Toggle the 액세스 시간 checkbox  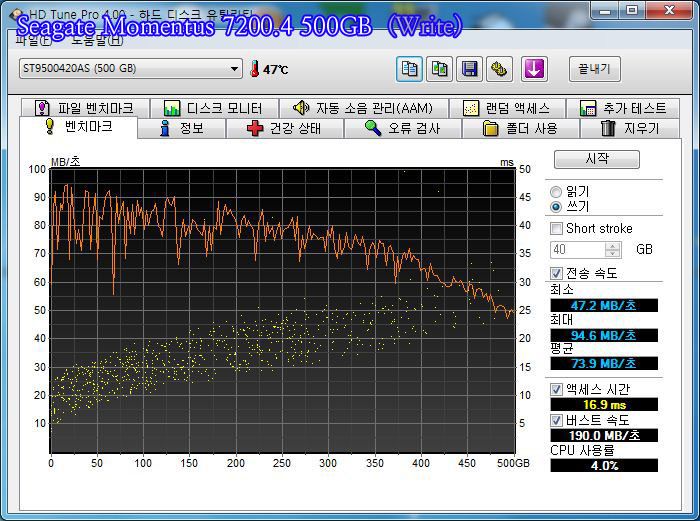point(556,389)
